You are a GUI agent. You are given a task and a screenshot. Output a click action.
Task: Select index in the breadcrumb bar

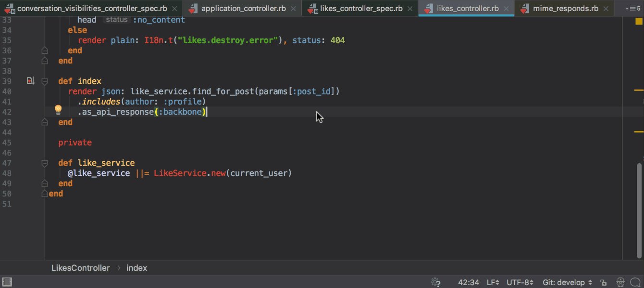point(136,268)
